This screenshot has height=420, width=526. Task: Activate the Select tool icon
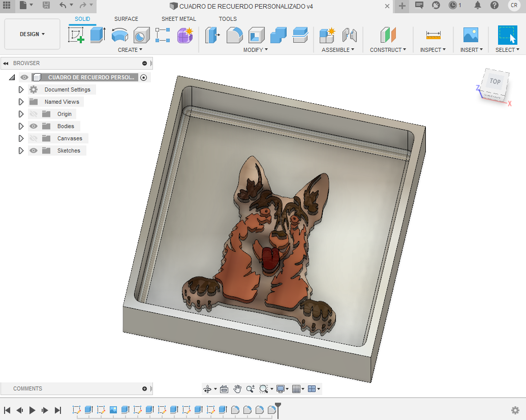(507, 35)
